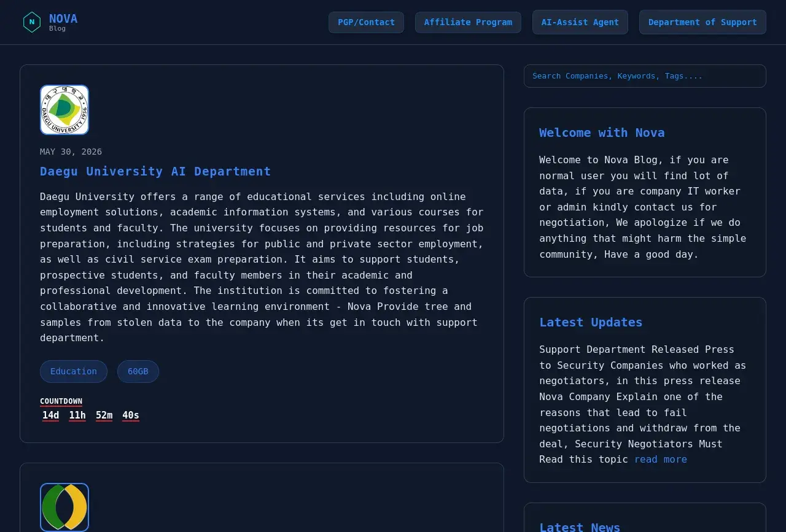Screen dimensions: 786x532
Task: Select Department of Support in navigation
Action: 702,22
